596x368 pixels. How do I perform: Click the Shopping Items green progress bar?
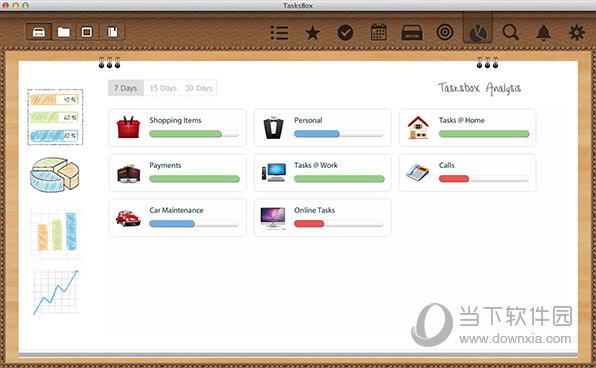pos(194,134)
